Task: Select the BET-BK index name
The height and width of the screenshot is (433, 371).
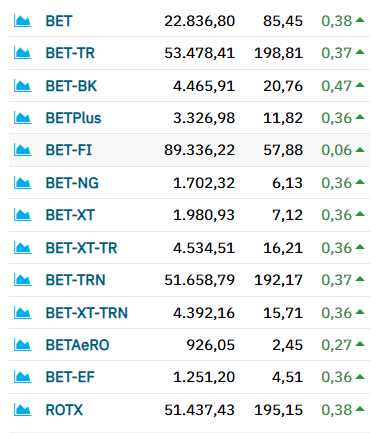Action: pos(71,86)
